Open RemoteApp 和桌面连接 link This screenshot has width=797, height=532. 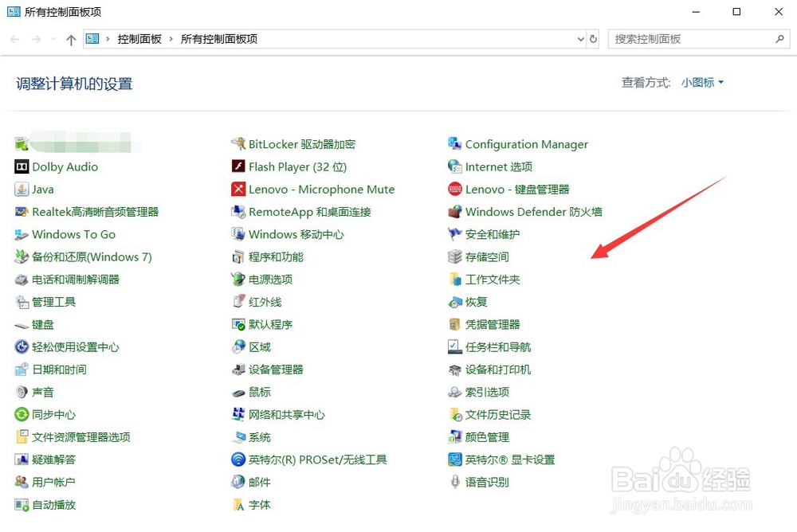coord(309,211)
